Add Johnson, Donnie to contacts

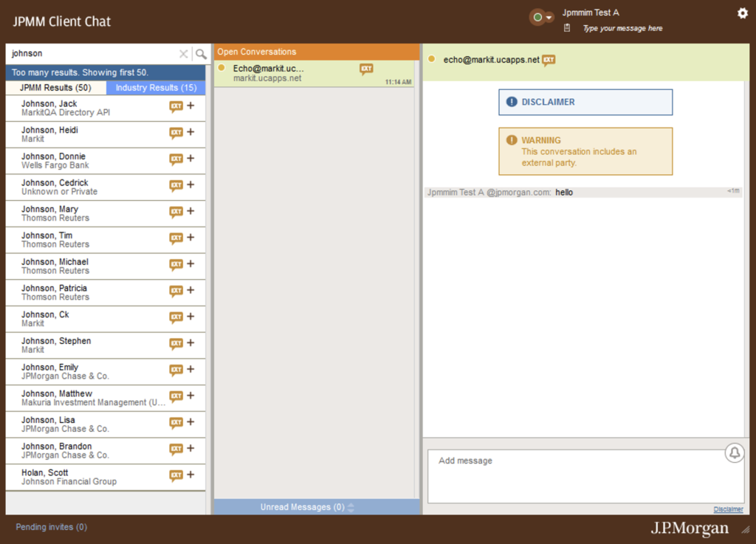191,159
